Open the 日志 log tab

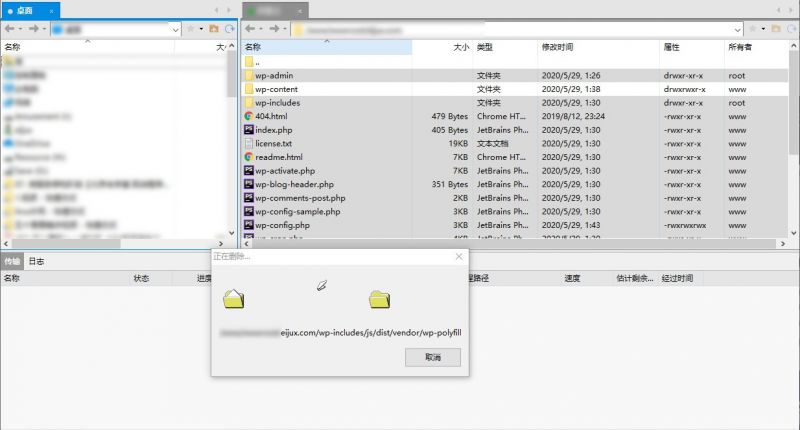coord(36,261)
